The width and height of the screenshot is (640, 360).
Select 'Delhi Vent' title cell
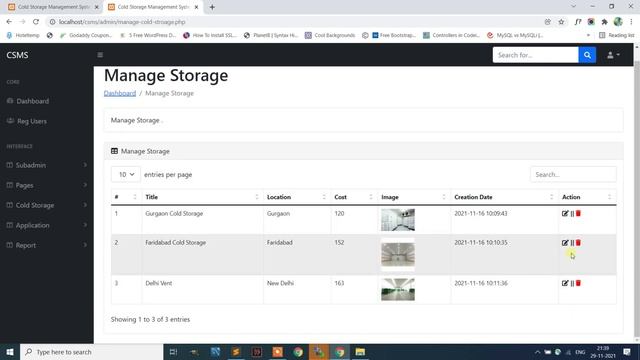click(x=158, y=283)
